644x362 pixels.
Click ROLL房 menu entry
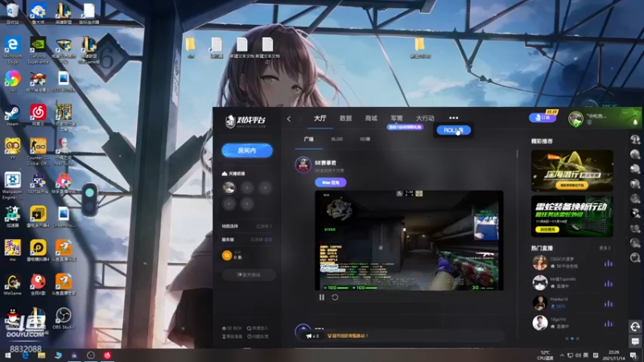[x=453, y=130]
